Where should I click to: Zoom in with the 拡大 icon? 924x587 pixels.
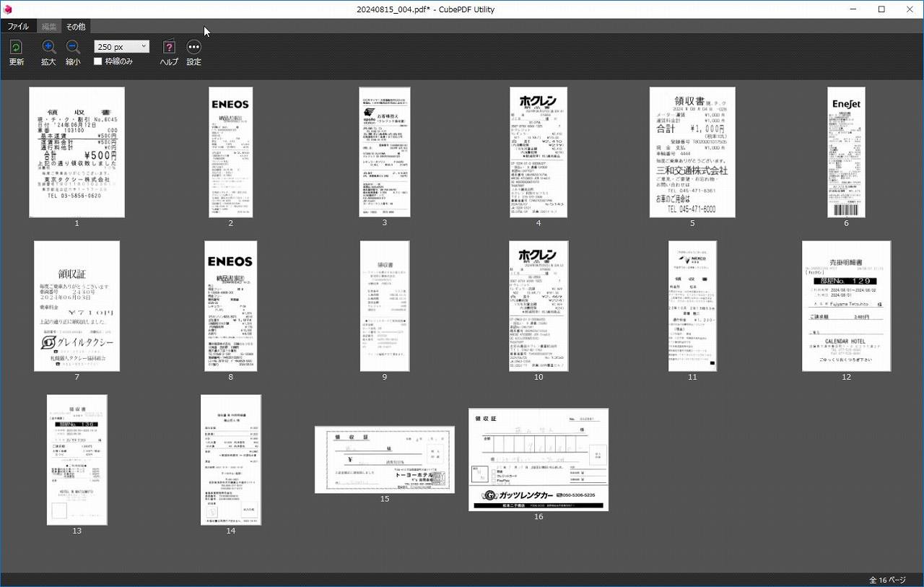[48, 48]
